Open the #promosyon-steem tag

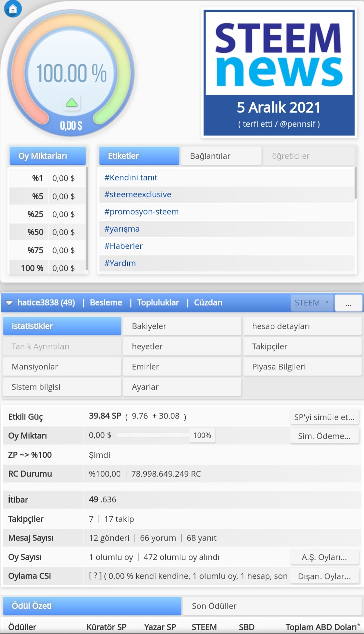point(142,212)
